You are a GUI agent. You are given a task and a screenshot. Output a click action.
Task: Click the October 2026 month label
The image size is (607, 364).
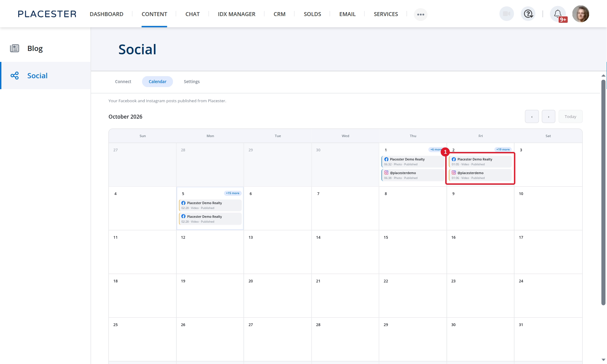(125, 117)
